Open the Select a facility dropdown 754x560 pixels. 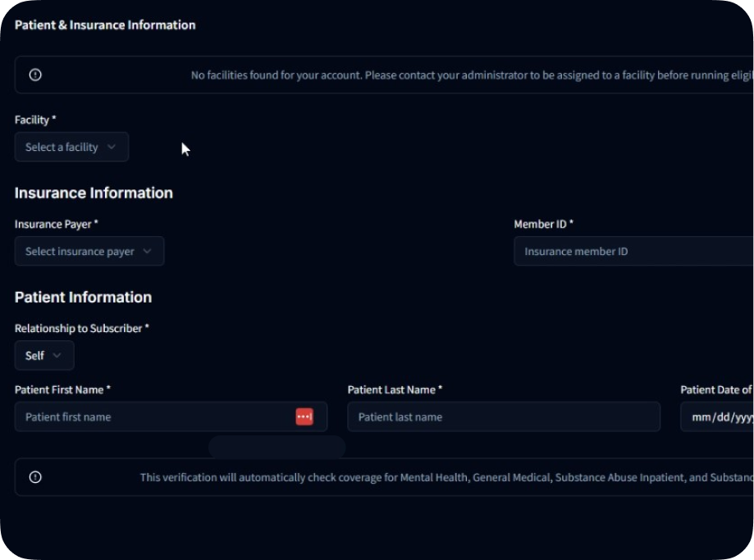[x=71, y=147]
